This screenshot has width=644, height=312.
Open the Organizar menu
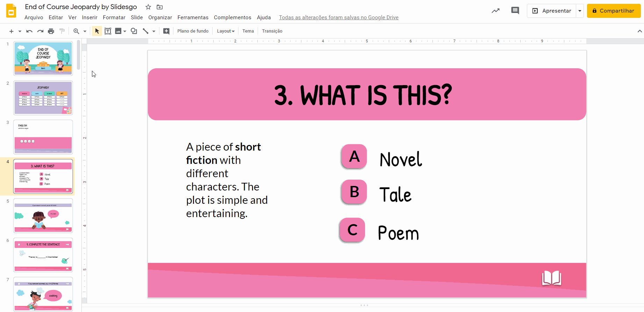[x=160, y=18]
